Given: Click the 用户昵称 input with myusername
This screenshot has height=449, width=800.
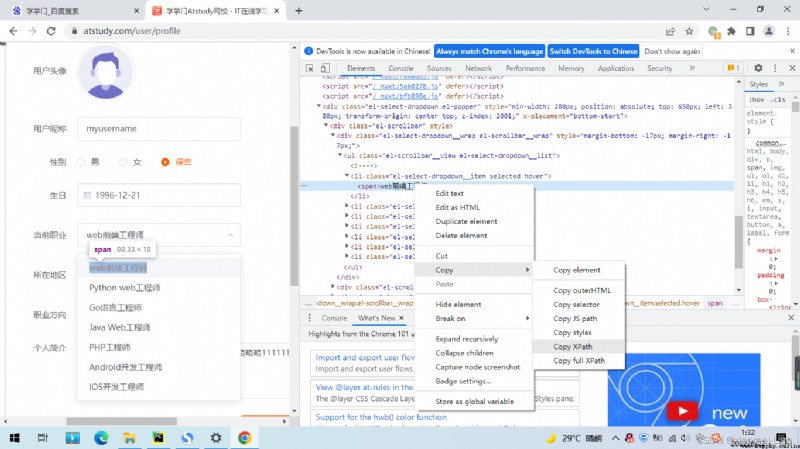Looking at the screenshot, I should [x=159, y=129].
